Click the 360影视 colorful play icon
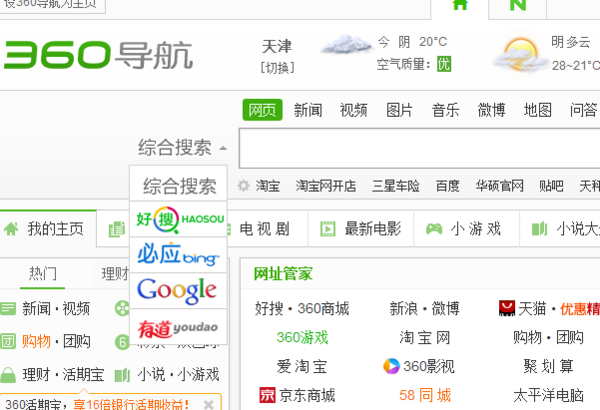This screenshot has width=600, height=410. tap(391, 366)
